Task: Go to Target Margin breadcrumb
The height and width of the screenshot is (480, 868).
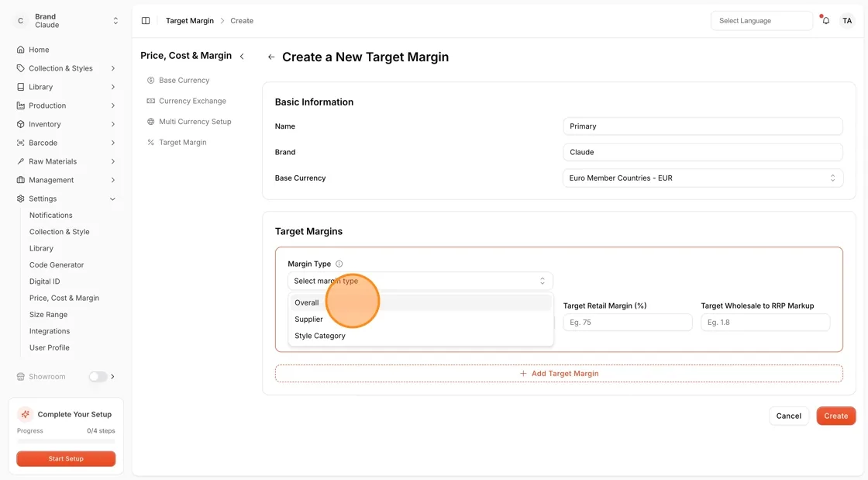Action: (190, 20)
